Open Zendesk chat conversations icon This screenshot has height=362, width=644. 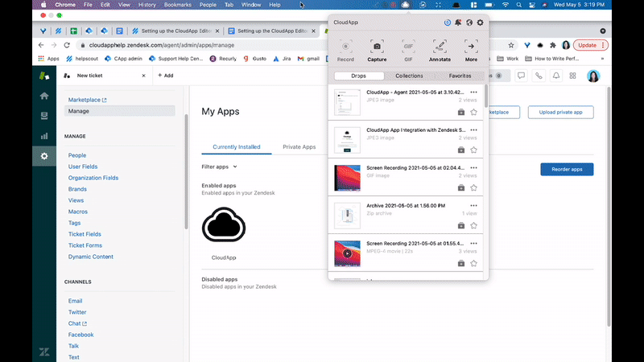click(521, 76)
